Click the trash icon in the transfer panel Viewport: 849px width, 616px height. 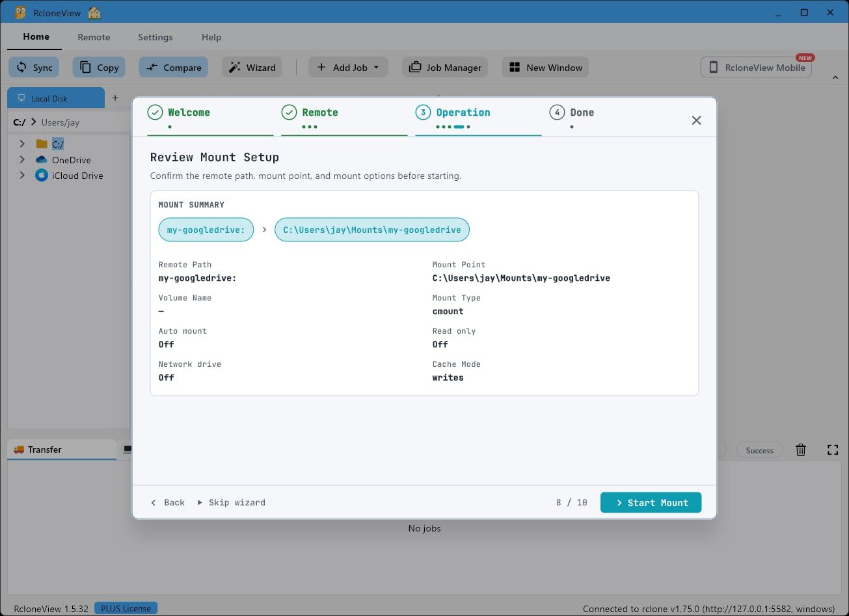[x=801, y=449]
